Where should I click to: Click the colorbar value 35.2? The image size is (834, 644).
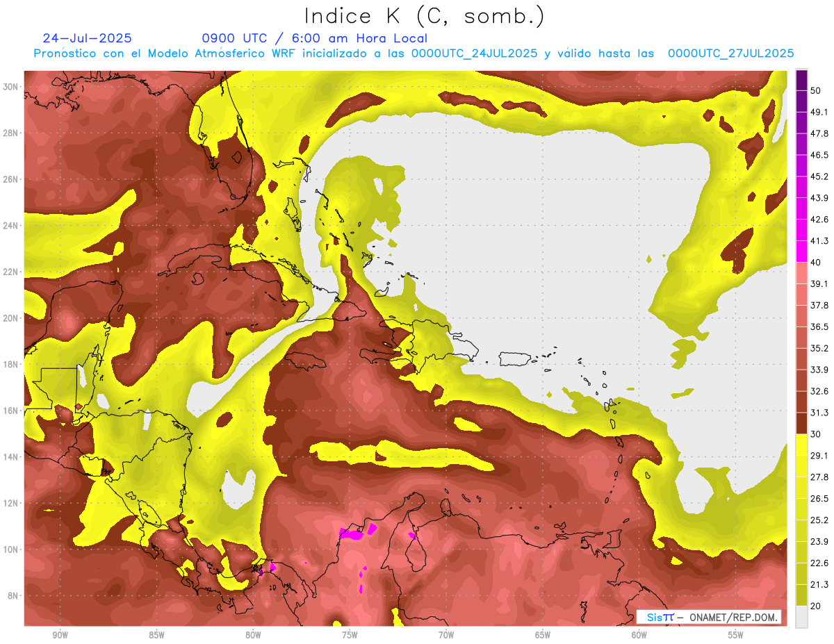click(x=819, y=348)
